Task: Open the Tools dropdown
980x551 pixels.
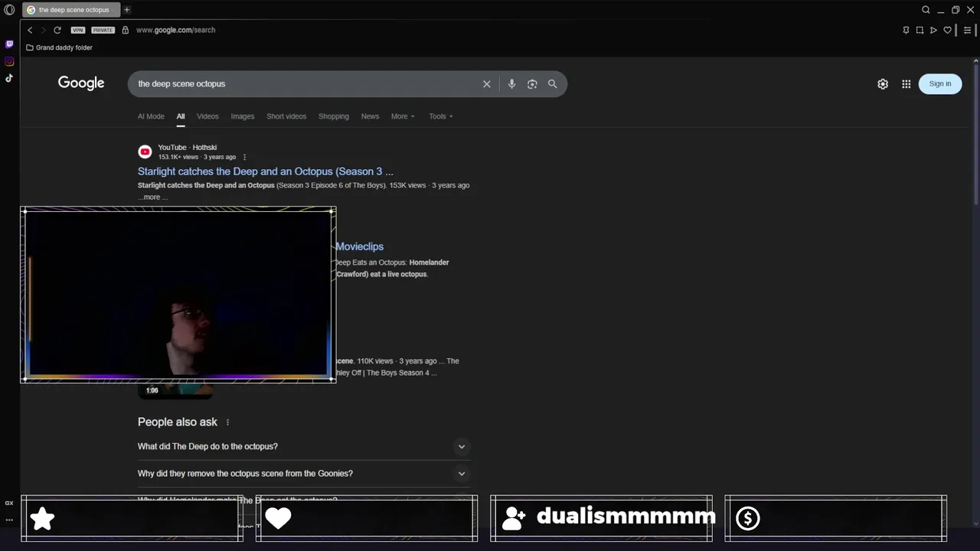Action: pos(441,116)
